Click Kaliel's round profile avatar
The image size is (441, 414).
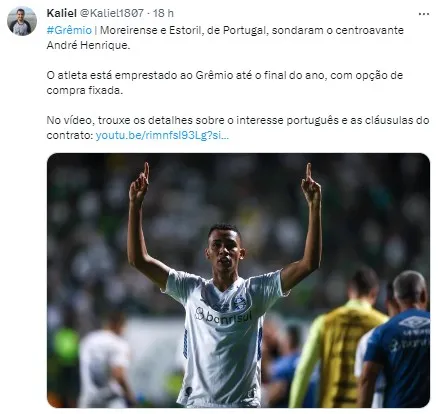coord(22,21)
